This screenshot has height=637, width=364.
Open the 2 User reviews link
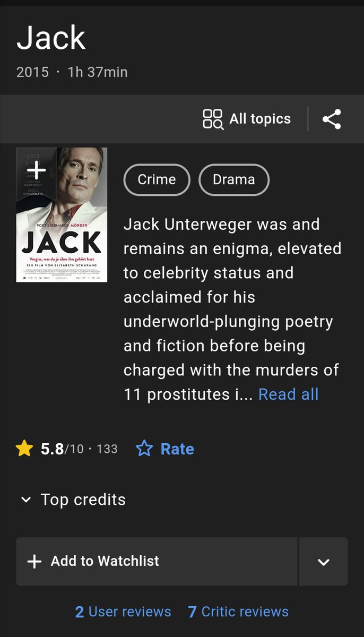123,612
